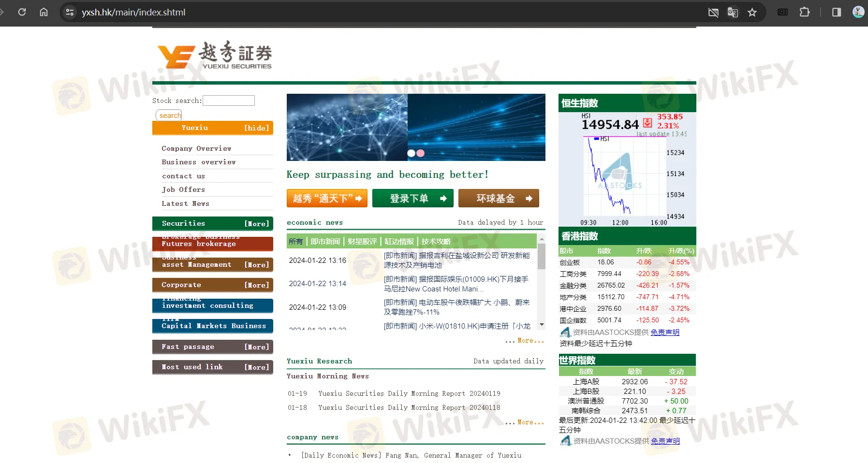Screen dimensions: 868x463
Task: Select the second carousel dot indicator
Action: (421, 153)
